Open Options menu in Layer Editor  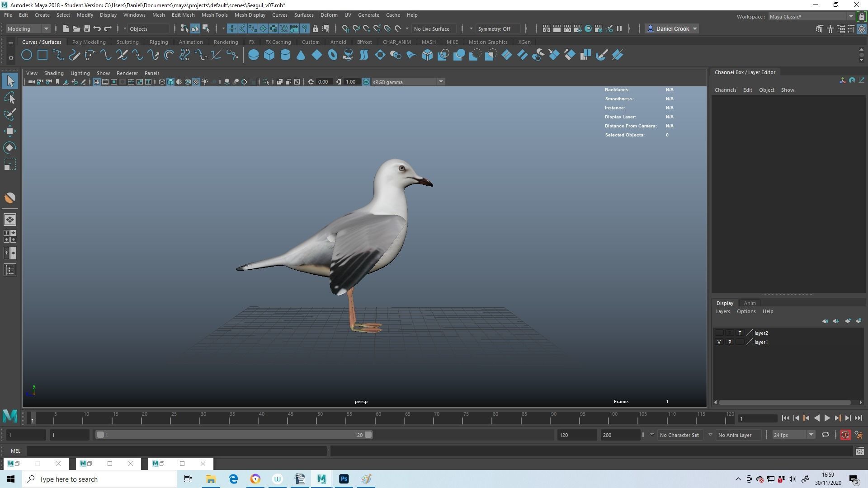coord(746,311)
